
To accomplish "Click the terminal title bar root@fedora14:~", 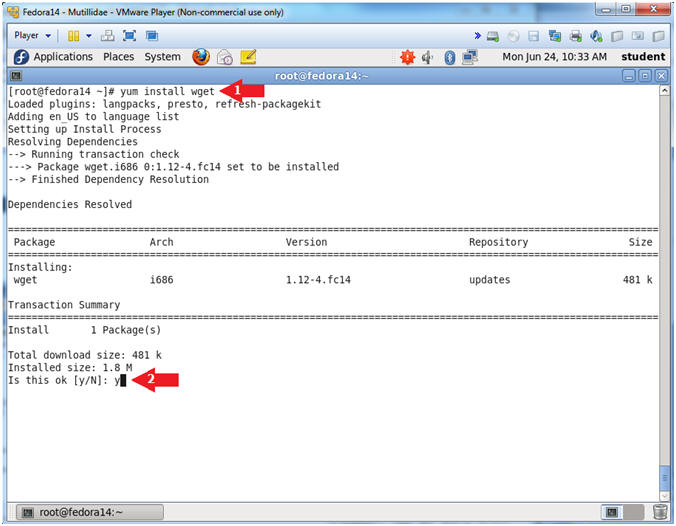I will point(322,76).
